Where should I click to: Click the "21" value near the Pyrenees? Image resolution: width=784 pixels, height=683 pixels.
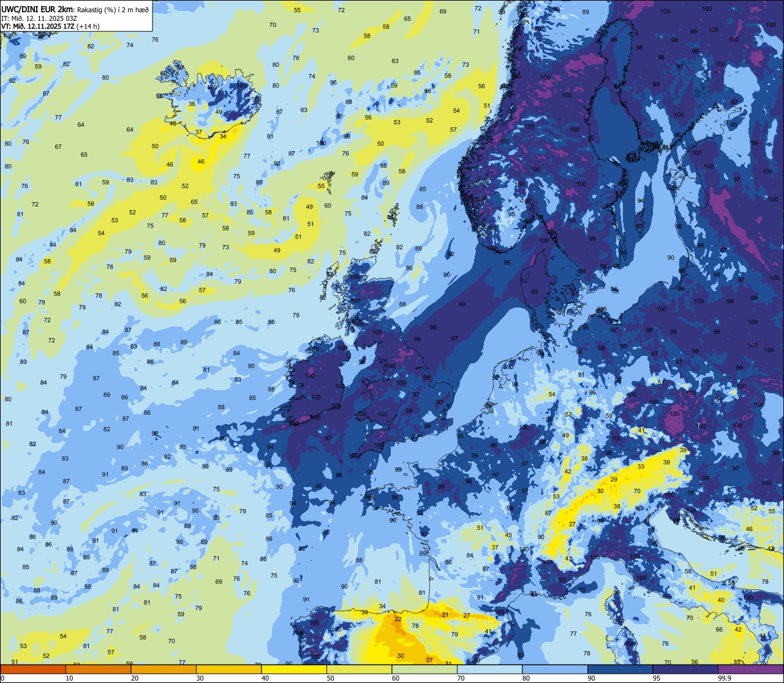(445, 614)
